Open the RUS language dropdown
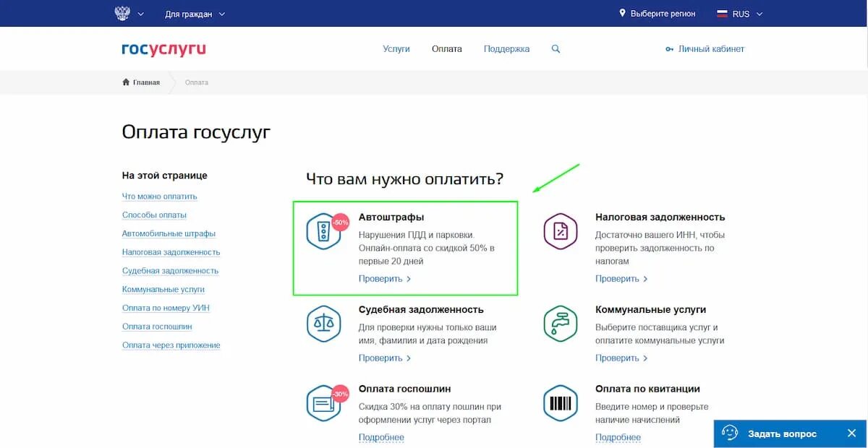The width and height of the screenshot is (868, 448). point(747,14)
